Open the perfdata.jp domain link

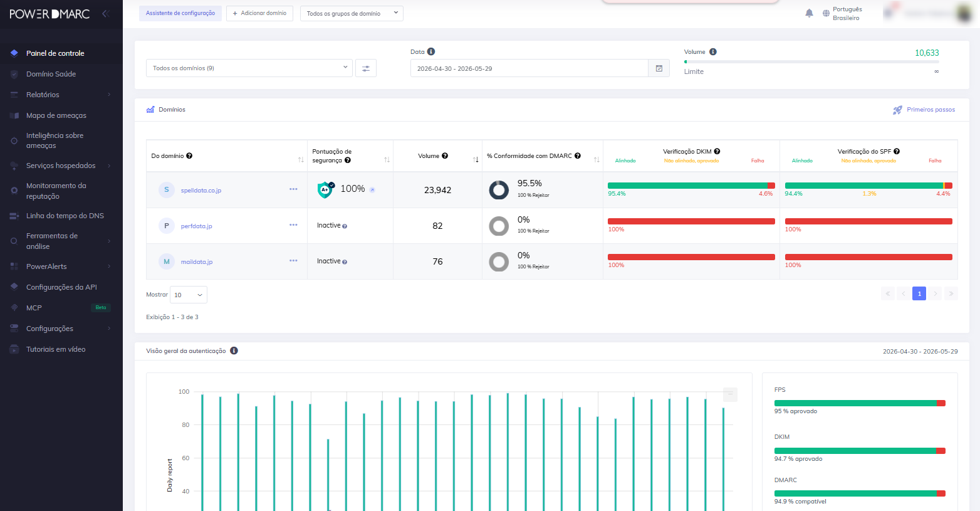197,226
